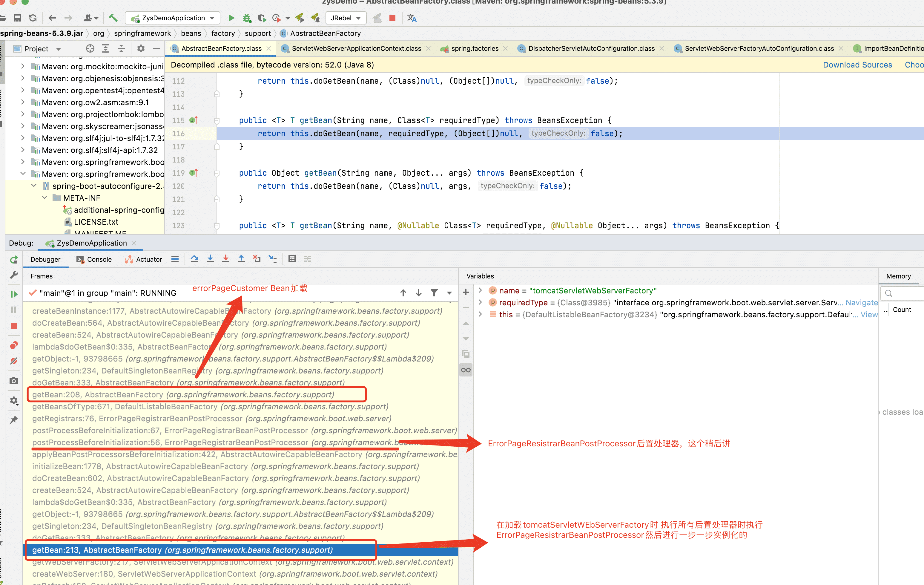Expand all in the Project panel
Viewport: 924px width, 585px height.
coord(105,48)
